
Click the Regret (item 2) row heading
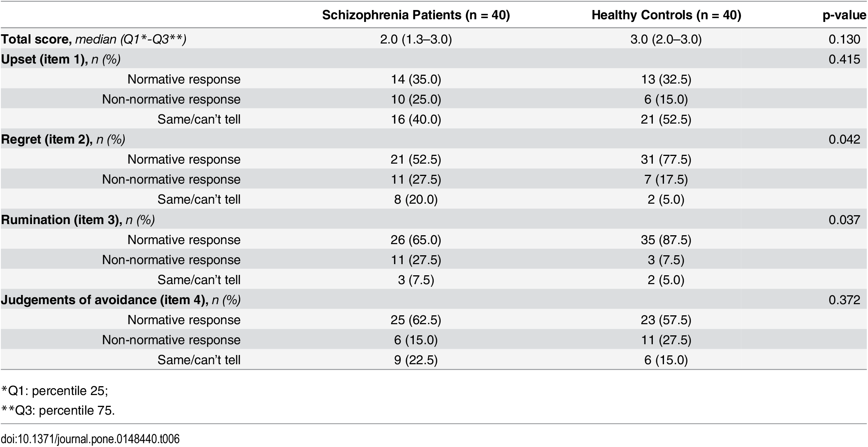click(x=63, y=139)
